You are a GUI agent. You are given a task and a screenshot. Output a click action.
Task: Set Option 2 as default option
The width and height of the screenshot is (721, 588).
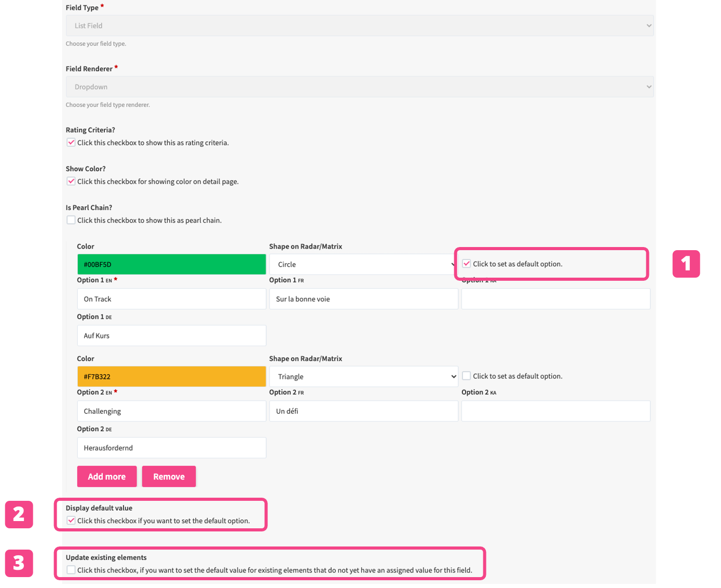coord(467,376)
